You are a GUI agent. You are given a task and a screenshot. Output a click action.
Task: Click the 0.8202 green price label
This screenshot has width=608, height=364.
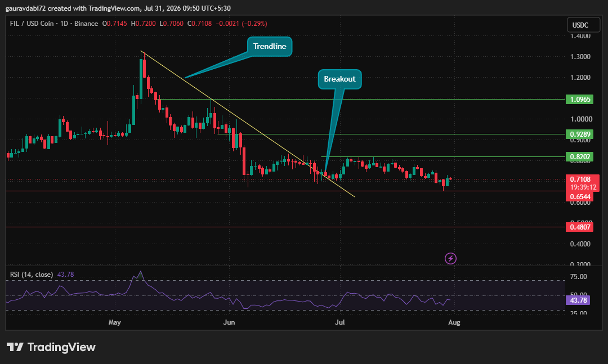click(579, 156)
